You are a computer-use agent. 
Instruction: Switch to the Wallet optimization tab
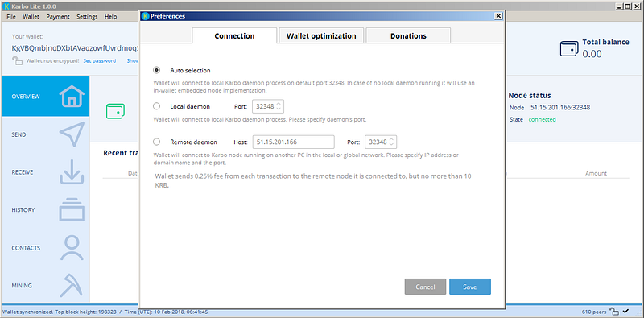click(321, 35)
